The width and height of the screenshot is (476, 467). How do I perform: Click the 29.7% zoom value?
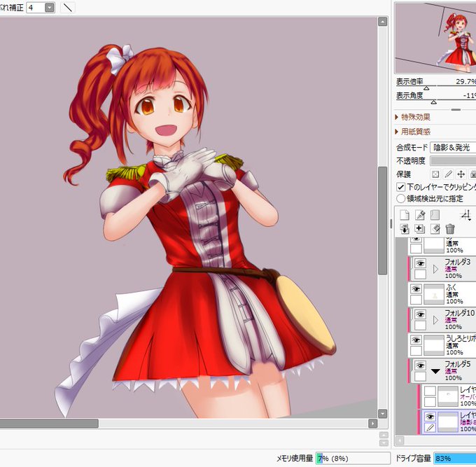465,81
